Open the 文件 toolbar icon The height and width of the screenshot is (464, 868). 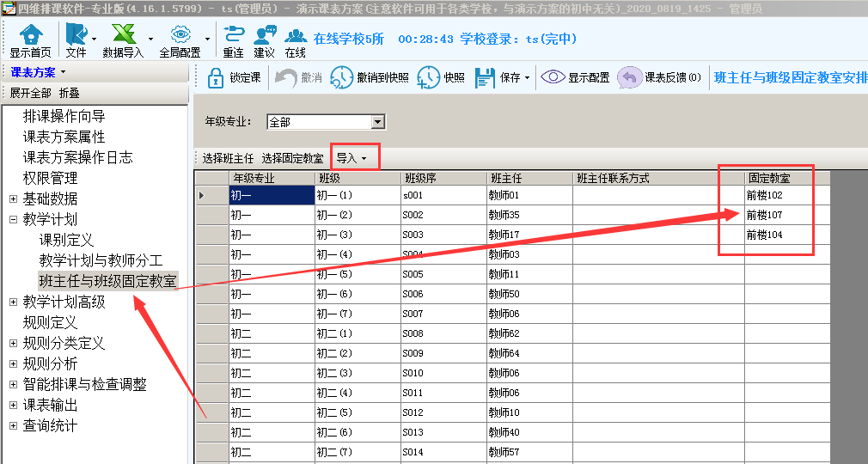point(76,34)
